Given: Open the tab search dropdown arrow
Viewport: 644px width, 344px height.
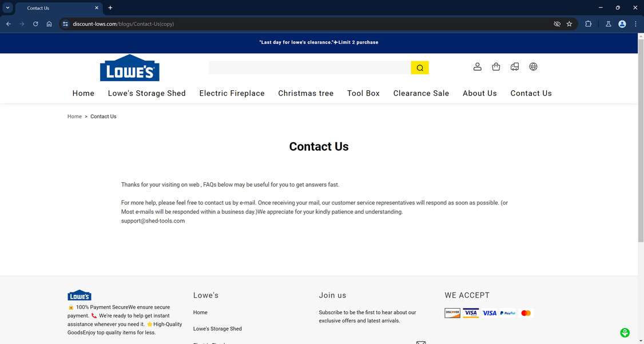Looking at the screenshot, I should coord(7,8).
